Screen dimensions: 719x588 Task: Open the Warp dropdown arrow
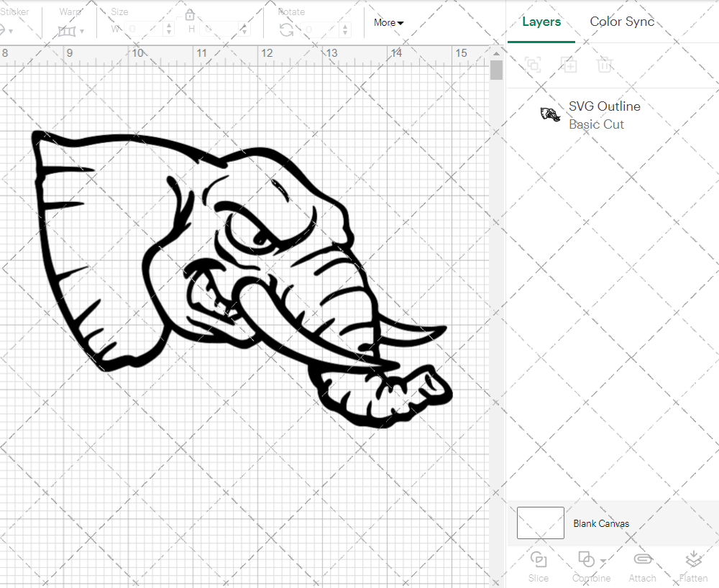(x=82, y=31)
